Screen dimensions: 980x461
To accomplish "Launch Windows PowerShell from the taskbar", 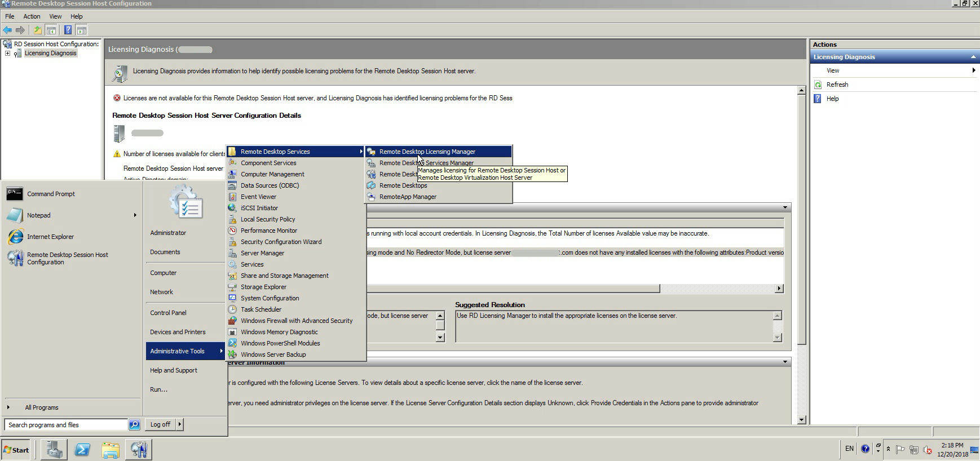I will 82,449.
